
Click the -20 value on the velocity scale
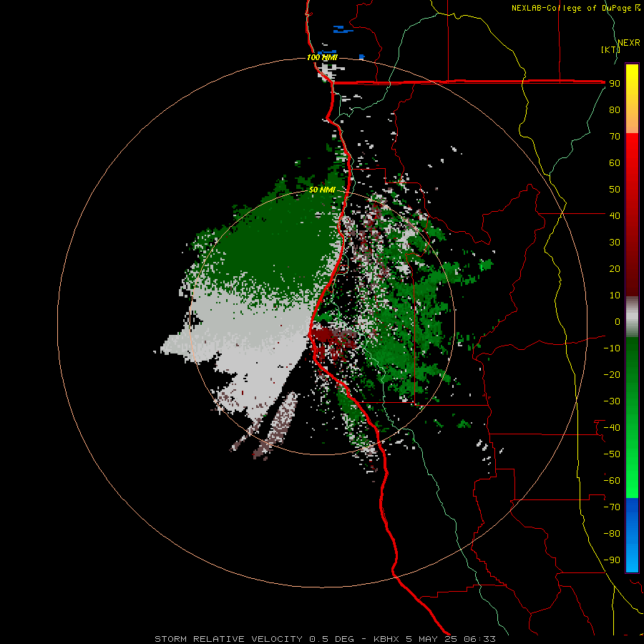click(x=612, y=374)
